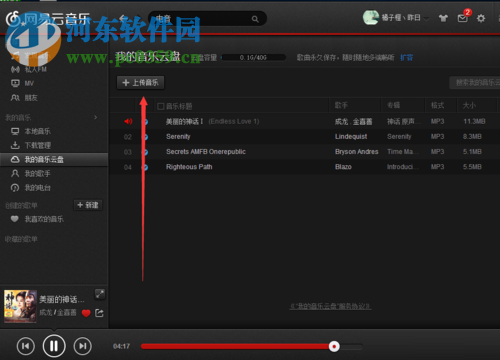The image size is (500, 360).
Task: Click the cloud capacity bar 0.1G/40G
Action: pos(253,58)
